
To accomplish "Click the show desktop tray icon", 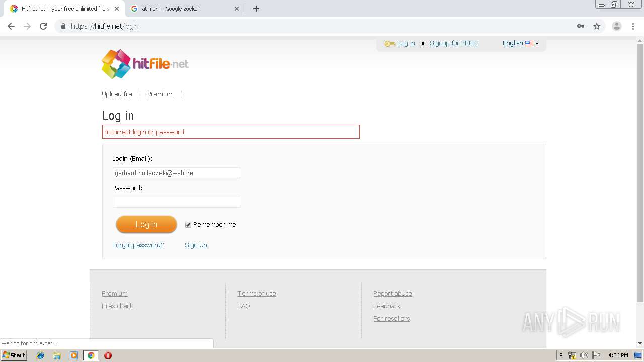I will 638,355.
